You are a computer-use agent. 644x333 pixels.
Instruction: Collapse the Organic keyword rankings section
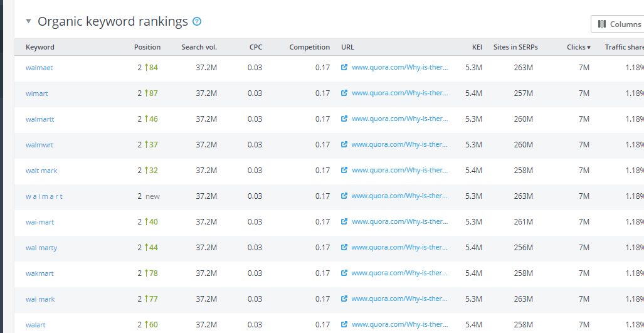pos(28,21)
